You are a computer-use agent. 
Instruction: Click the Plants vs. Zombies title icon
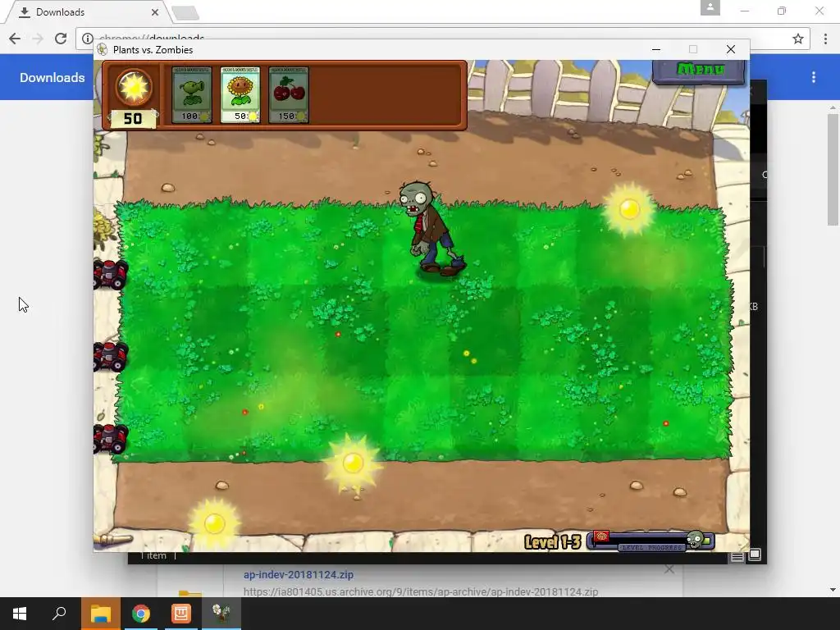click(x=103, y=50)
